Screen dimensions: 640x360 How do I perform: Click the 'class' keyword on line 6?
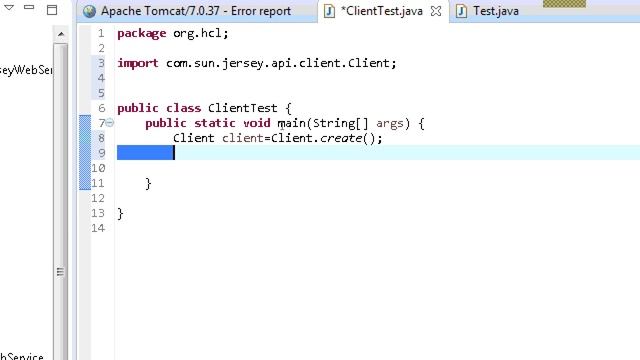[183, 108]
